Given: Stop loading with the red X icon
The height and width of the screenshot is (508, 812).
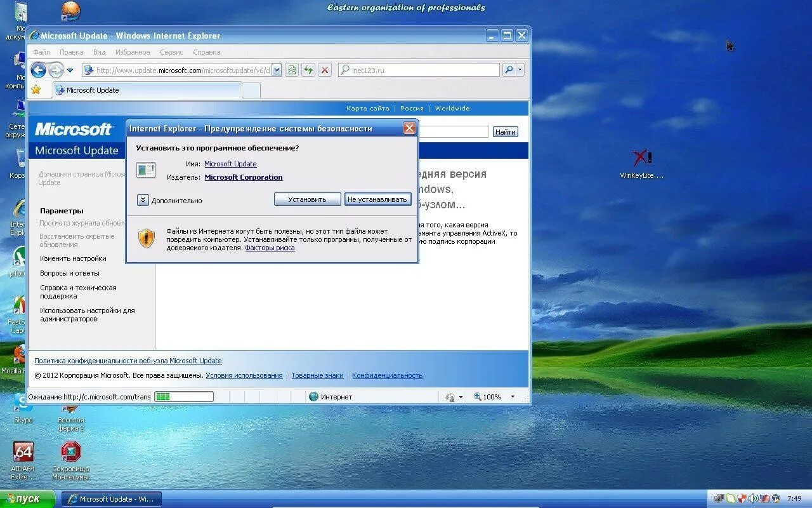Looking at the screenshot, I should click(324, 70).
